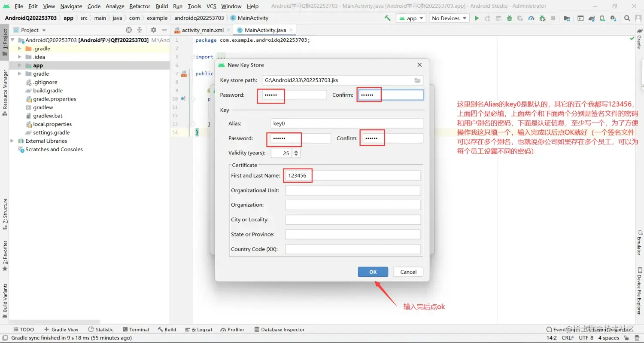
Task: Open Project Structure icon in toolbar
Action: pos(567,18)
